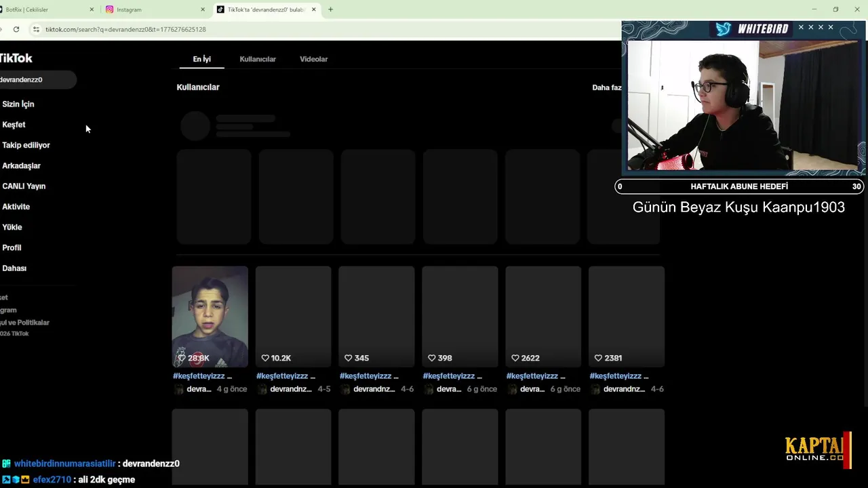Open the video thumbnail with 2622 likes
868x488 pixels.
[543, 317]
